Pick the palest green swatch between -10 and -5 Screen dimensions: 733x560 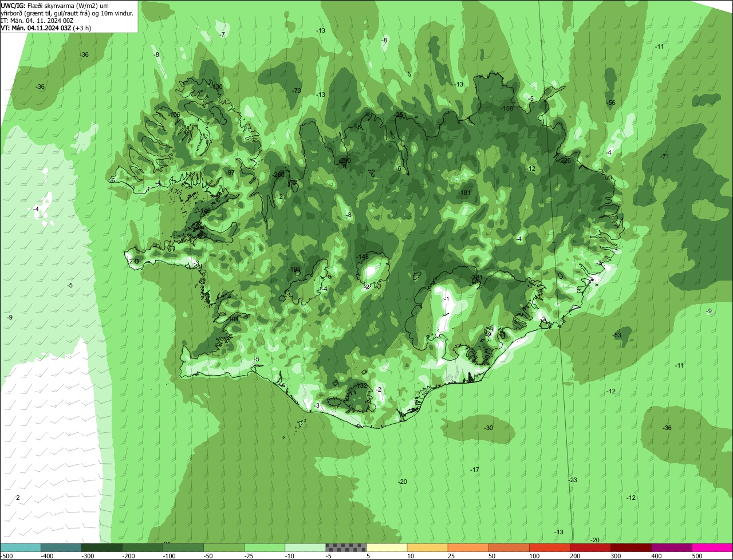point(305,547)
